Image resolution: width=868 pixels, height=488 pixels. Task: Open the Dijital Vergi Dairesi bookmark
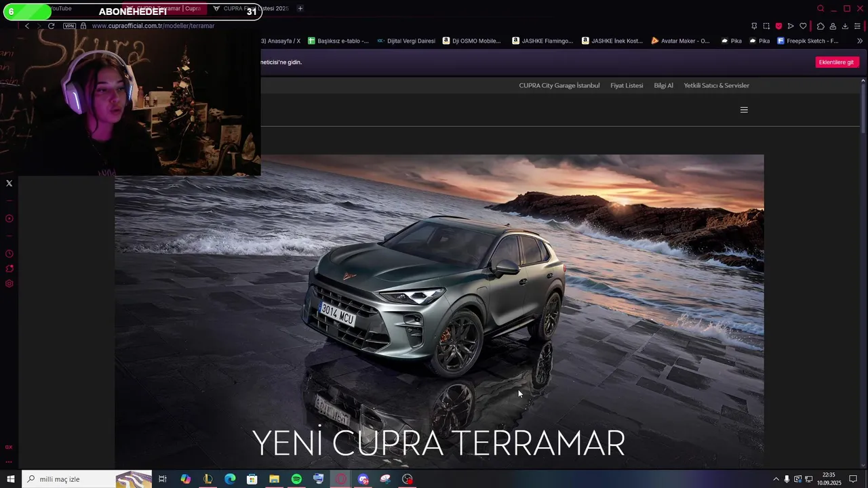click(406, 41)
